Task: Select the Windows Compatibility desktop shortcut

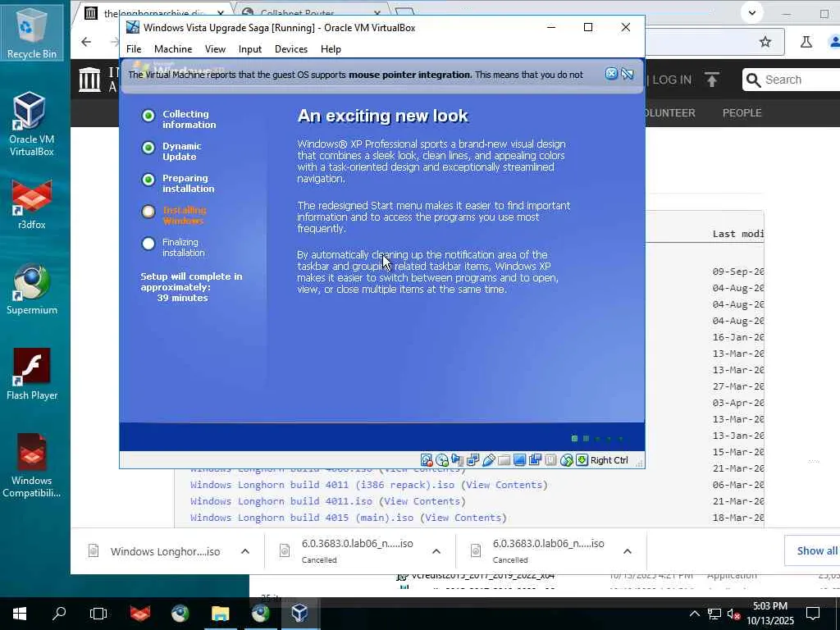Action: [x=32, y=466]
